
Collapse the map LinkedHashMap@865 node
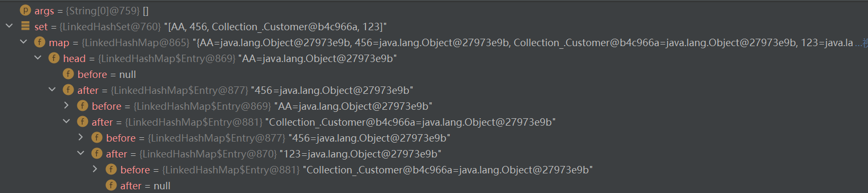click(x=23, y=42)
